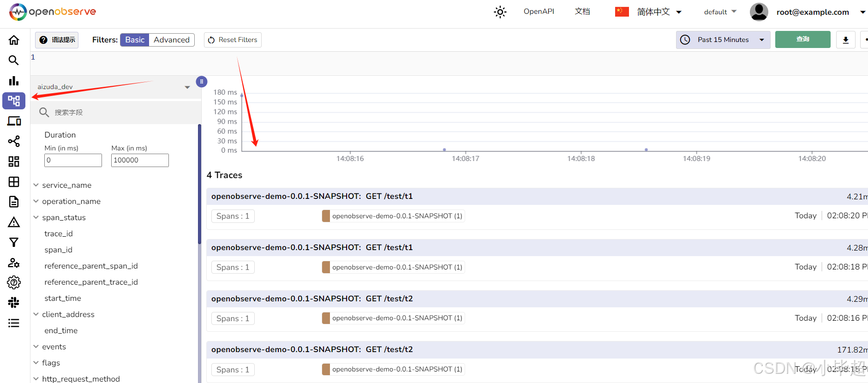Open the Slack community sidebar icon
The image size is (868, 383).
pos(14,303)
